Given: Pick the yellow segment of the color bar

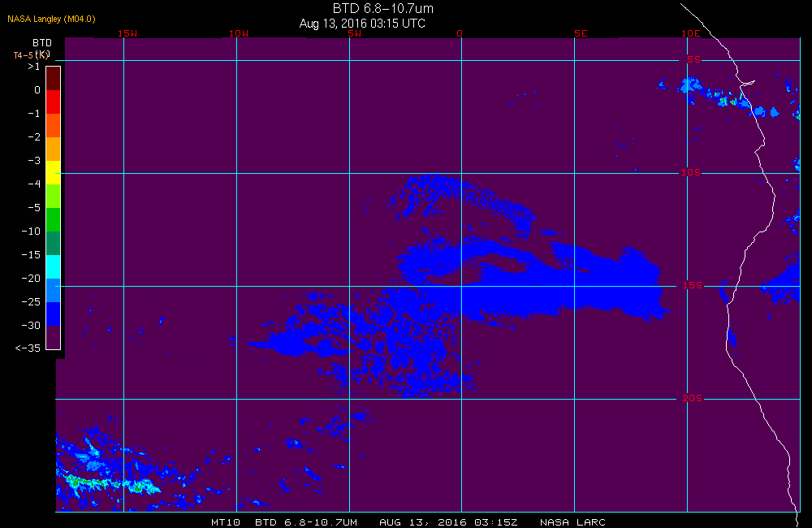Looking at the screenshot, I should (54, 172).
